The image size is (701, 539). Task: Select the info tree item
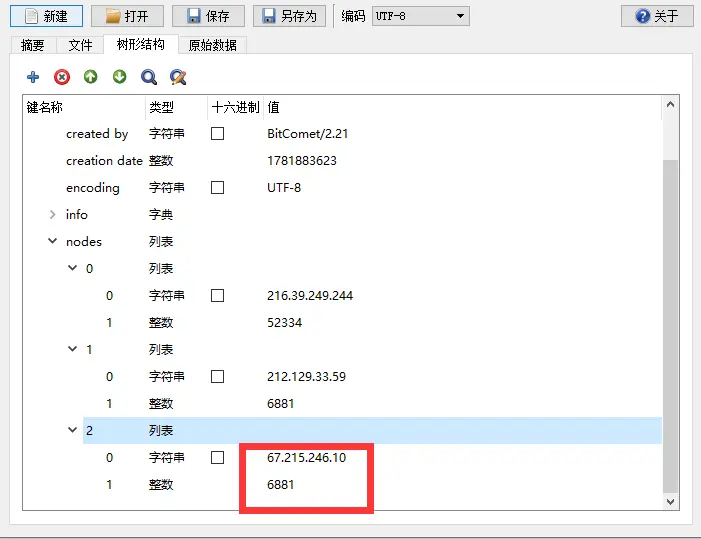coord(76,215)
